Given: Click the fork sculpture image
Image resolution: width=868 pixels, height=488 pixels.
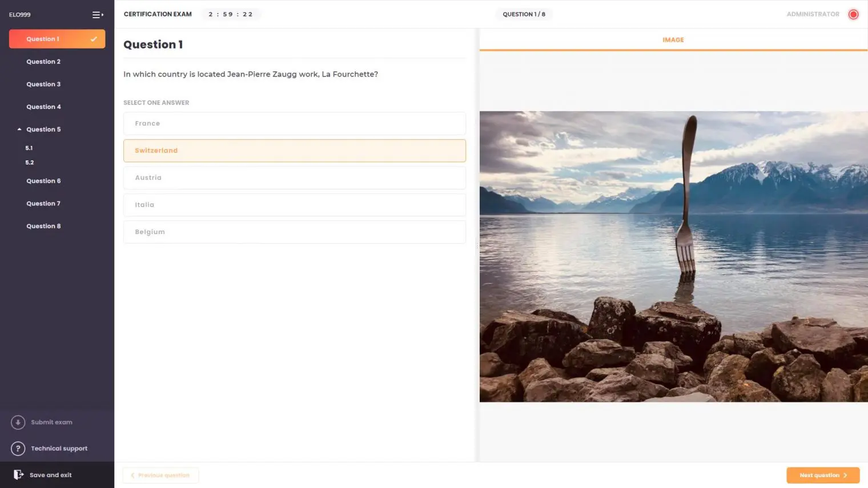Looking at the screenshot, I should click(x=673, y=257).
